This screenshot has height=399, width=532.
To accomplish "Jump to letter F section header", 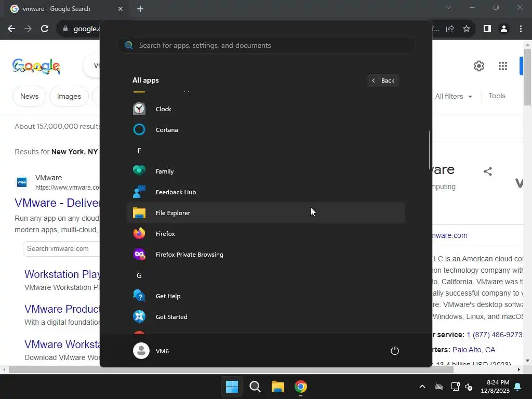I will pyautogui.click(x=139, y=151).
